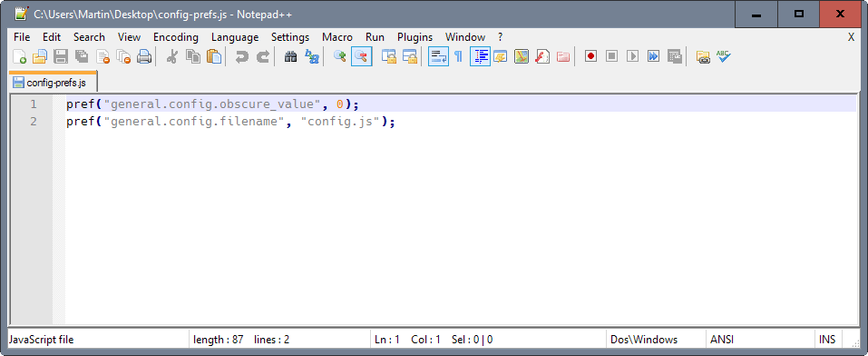Click the Paste clipboard icon

(x=214, y=56)
